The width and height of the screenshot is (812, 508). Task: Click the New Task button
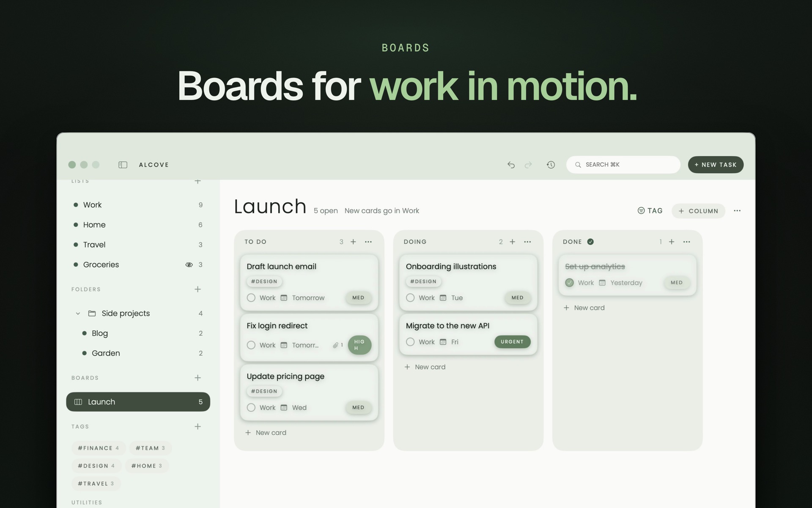coord(716,165)
